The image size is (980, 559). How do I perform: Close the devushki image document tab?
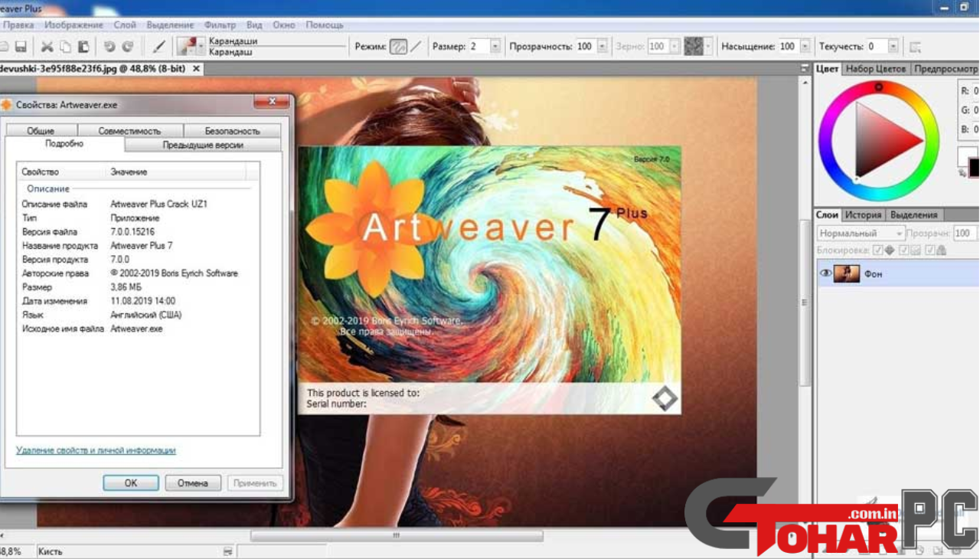196,69
